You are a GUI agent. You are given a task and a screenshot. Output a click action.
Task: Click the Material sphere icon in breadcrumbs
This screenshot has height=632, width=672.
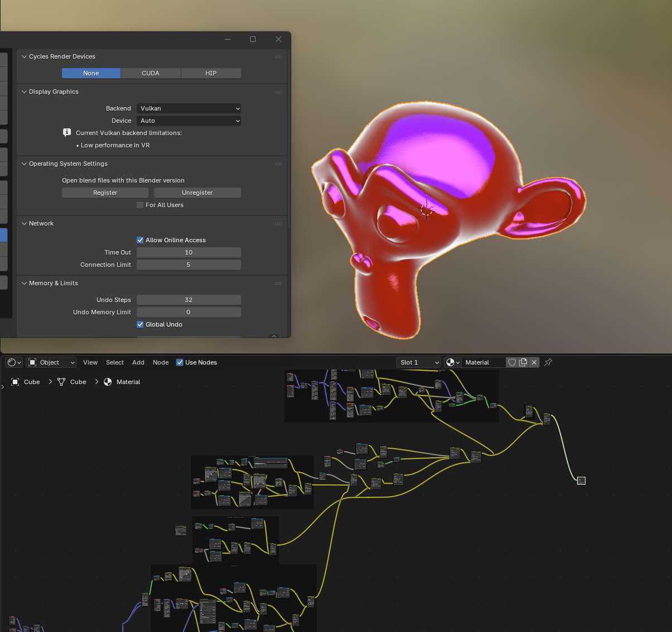tap(108, 382)
